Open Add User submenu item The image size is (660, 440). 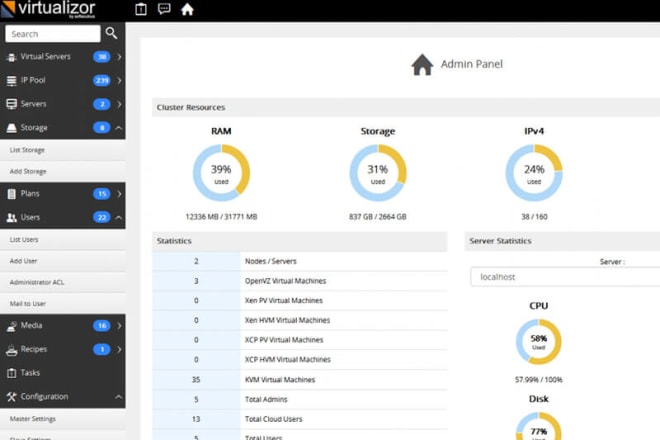(63, 261)
